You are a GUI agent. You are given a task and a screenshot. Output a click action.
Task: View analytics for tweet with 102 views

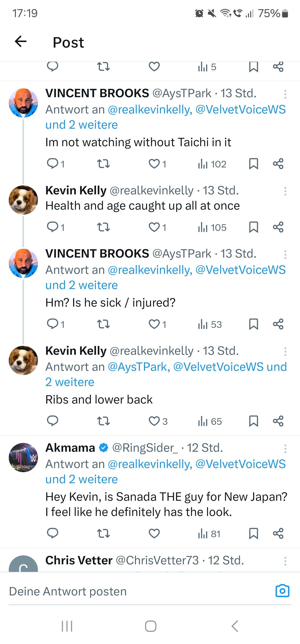click(212, 164)
